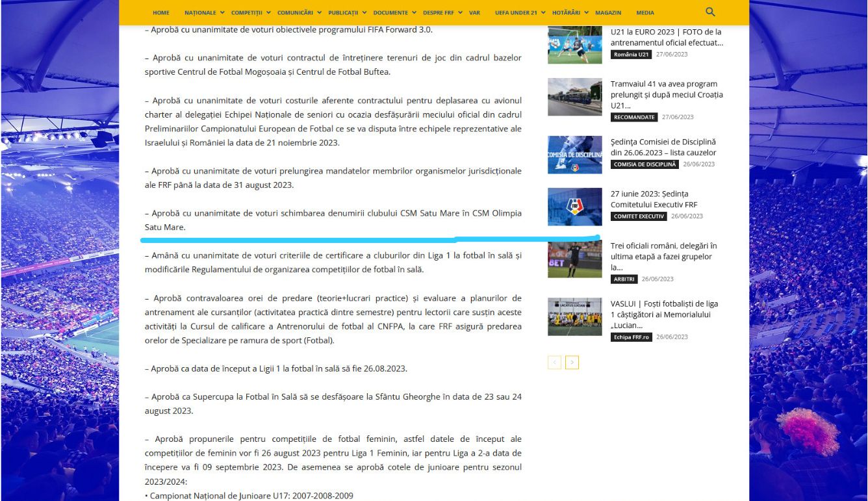Click the Vaslui Memorial team photo thumbnail
Viewport: 868px width, 501px height.
coord(574,316)
